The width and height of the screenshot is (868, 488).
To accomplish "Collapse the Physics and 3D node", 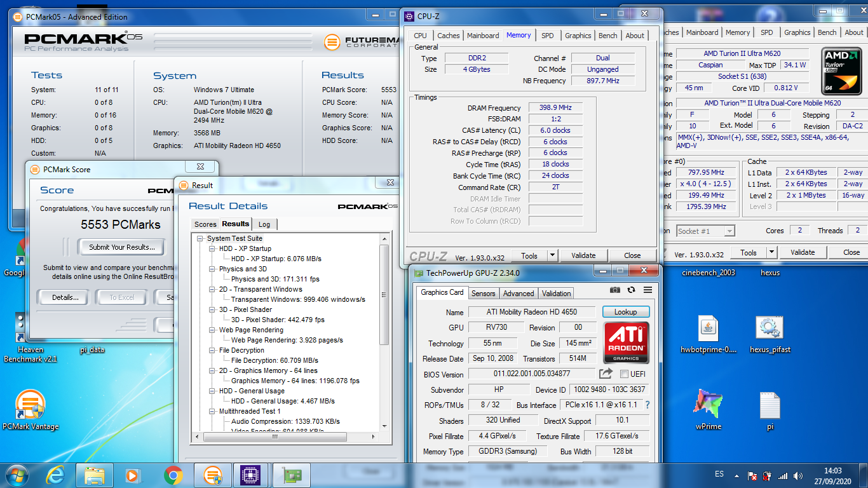I will (213, 269).
